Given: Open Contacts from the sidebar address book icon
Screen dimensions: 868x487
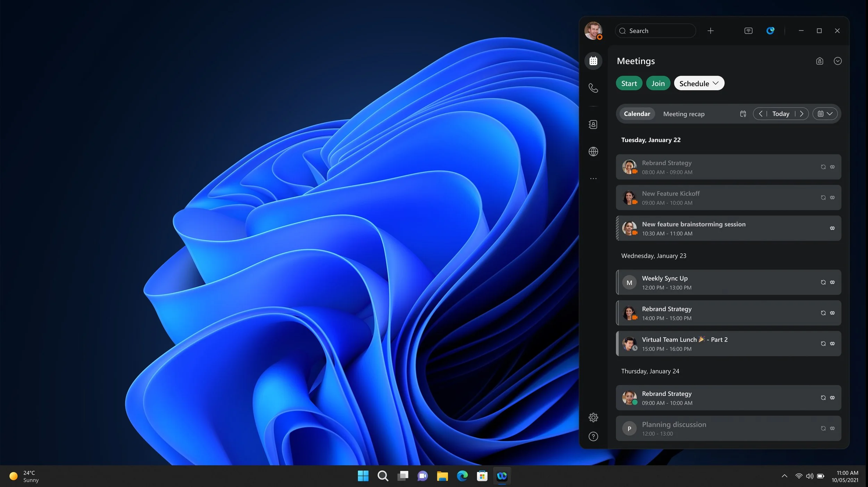Looking at the screenshot, I should (593, 124).
